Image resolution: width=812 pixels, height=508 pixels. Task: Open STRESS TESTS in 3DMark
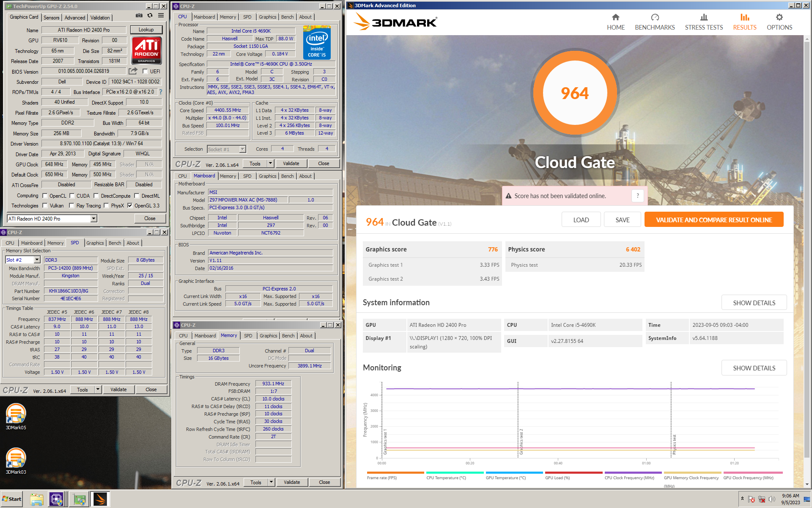point(704,22)
